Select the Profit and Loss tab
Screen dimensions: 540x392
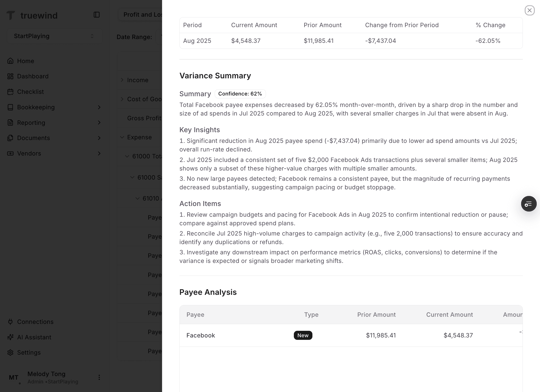(143, 15)
